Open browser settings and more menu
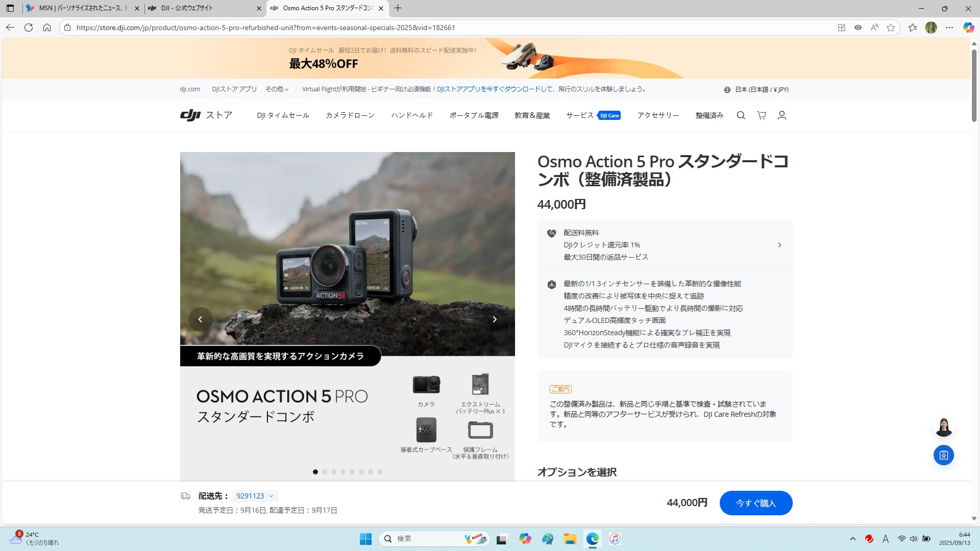Image resolution: width=980 pixels, height=551 pixels. 949,28
